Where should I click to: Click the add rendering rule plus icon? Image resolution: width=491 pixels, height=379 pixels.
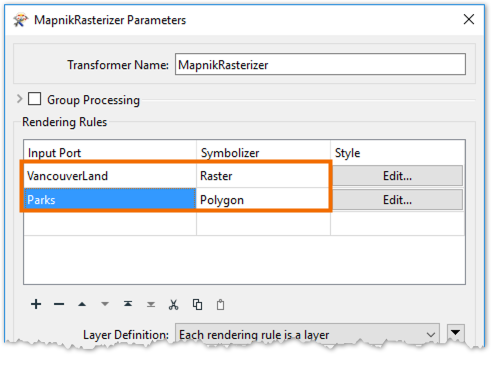pos(36,304)
